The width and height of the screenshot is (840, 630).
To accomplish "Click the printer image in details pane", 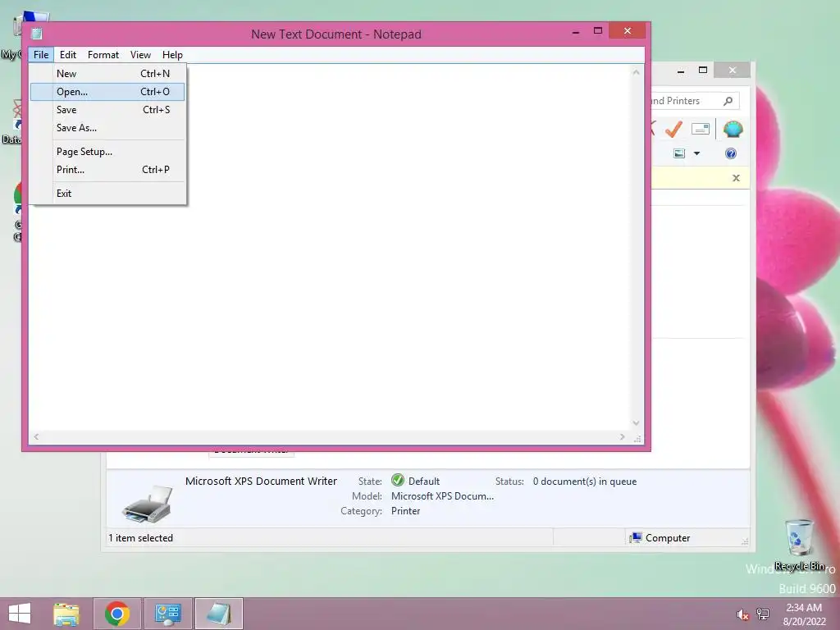I will (148, 504).
